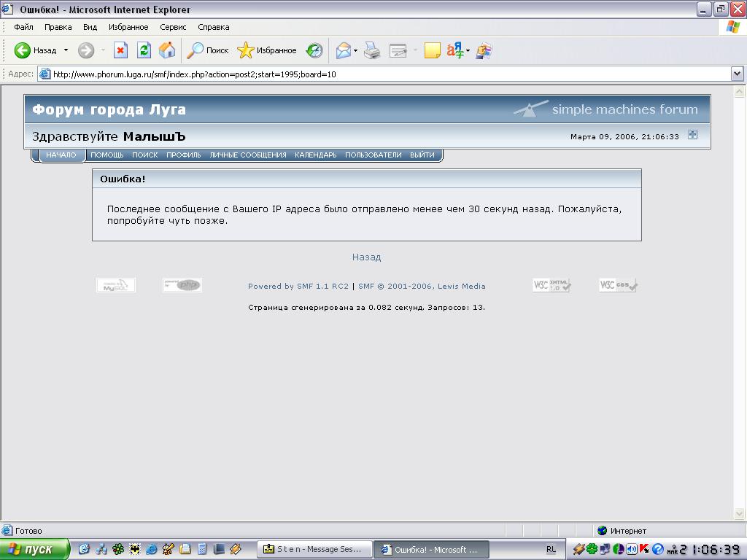This screenshot has width=747, height=560.
Task: Click the Mail envelope toolbar icon
Action: coord(343,50)
